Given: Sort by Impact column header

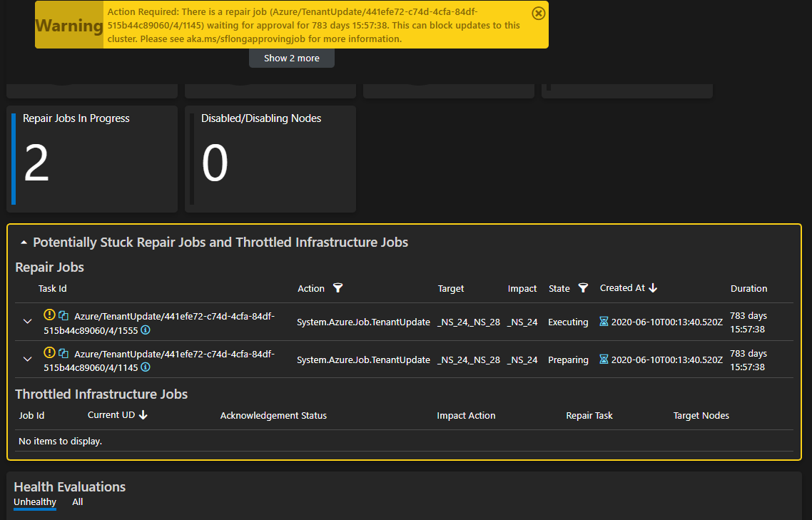Looking at the screenshot, I should coord(522,288).
